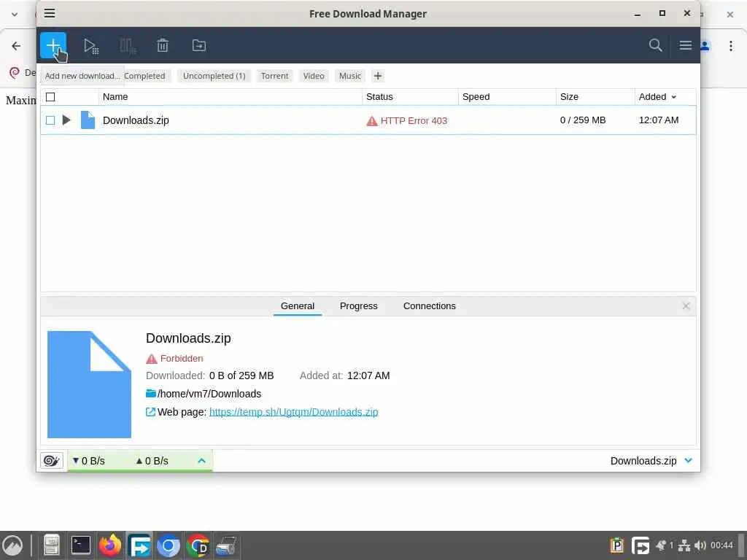Expand the Downloads.zip bottom-right dropdown
The height and width of the screenshot is (560, 747).
click(689, 461)
